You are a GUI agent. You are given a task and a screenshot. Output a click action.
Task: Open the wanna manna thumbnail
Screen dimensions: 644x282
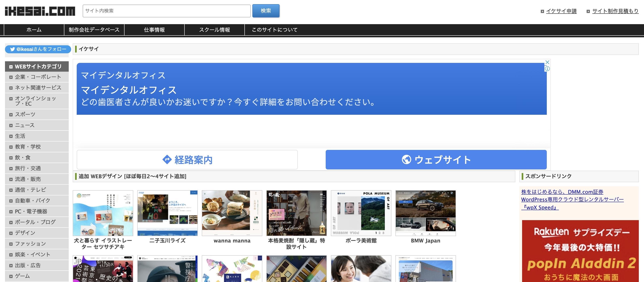pyautogui.click(x=232, y=213)
